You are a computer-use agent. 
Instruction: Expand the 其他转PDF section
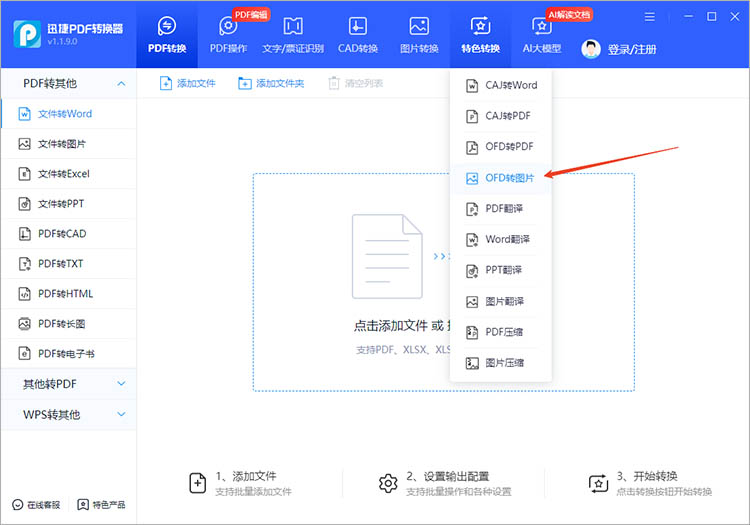tap(68, 384)
